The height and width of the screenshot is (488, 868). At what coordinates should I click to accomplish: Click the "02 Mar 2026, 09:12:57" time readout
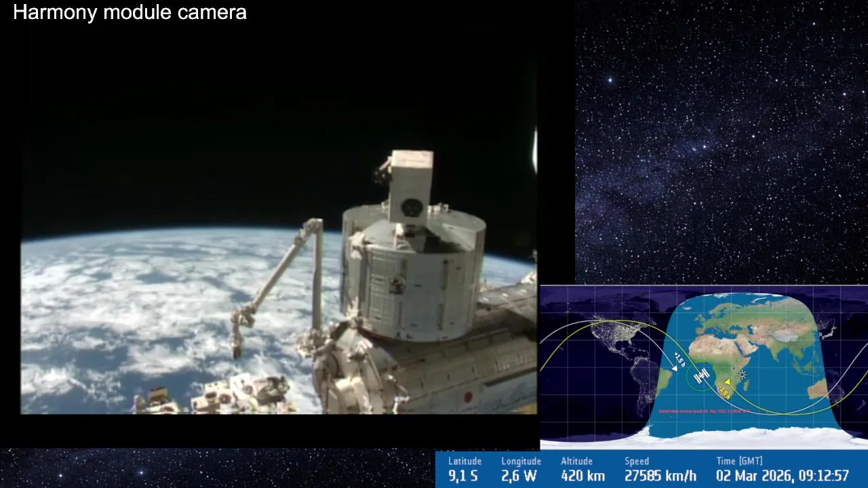point(783,476)
